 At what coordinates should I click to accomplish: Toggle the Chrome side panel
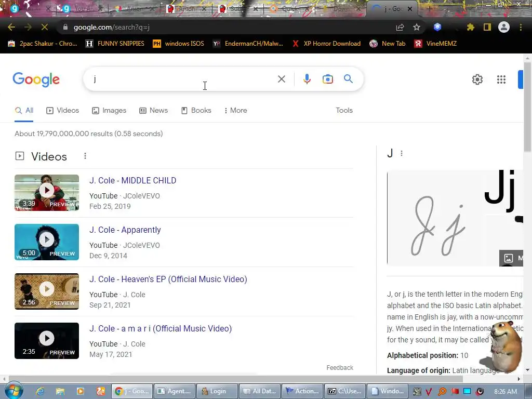pyautogui.click(x=487, y=27)
